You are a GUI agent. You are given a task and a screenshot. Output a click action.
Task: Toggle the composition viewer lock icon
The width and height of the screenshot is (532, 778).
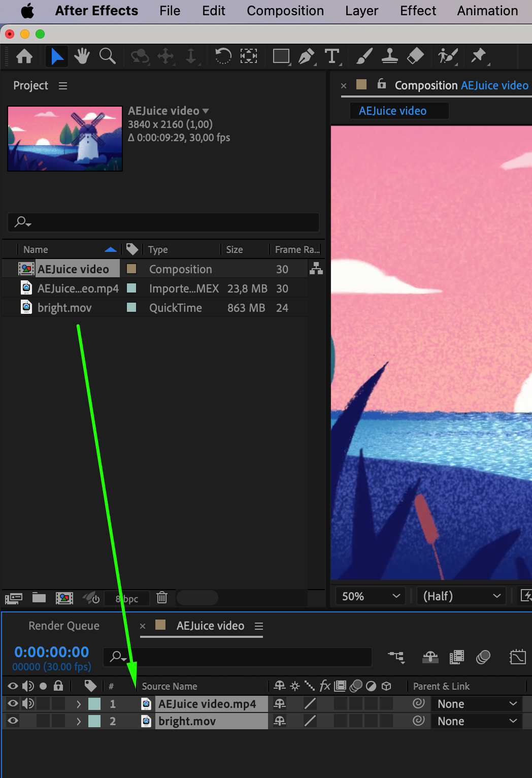[x=382, y=84]
